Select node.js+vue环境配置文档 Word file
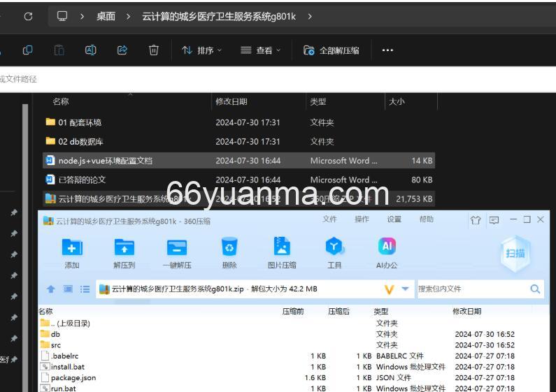The image size is (556, 392). (x=238, y=161)
